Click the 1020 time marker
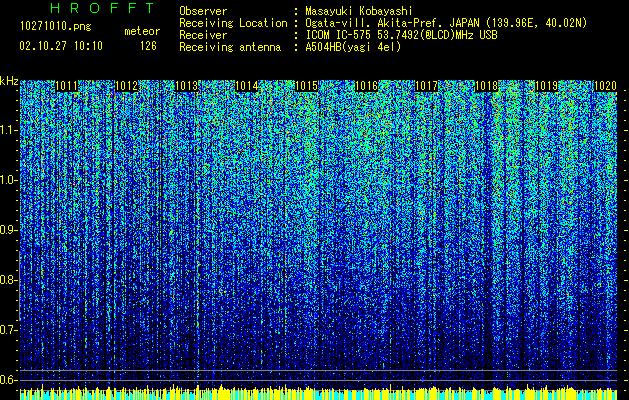629x400 pixels. click(x=605, y=86)
